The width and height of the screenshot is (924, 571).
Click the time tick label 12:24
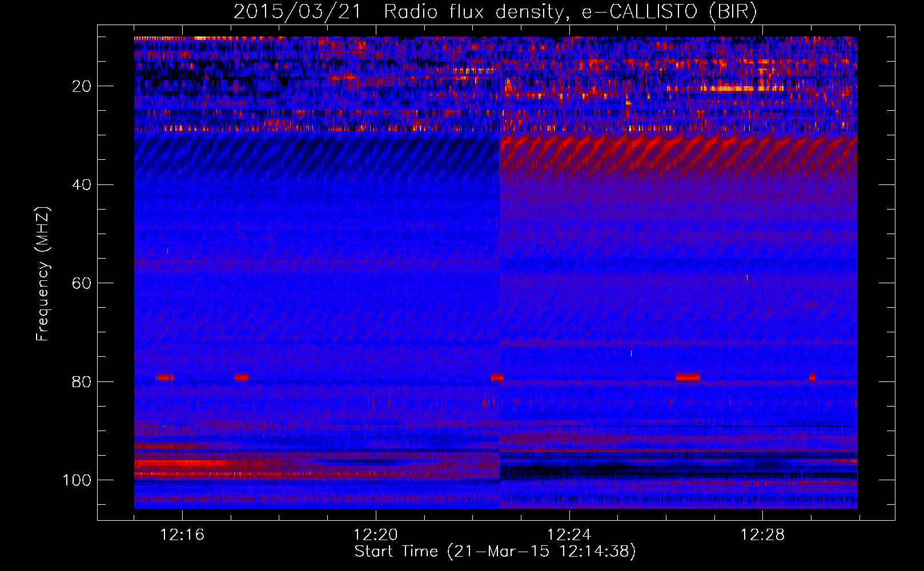click(569, 535)
